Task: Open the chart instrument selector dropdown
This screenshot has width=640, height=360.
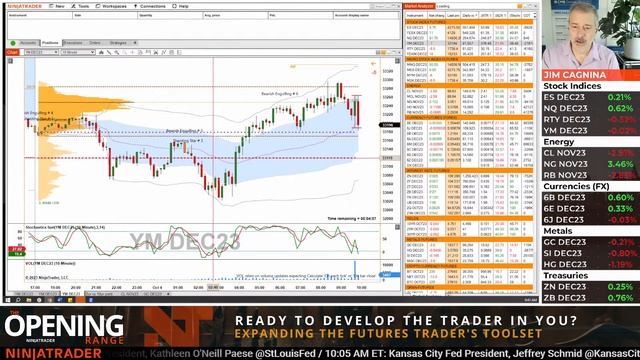Action: click(x=41, y=52)
